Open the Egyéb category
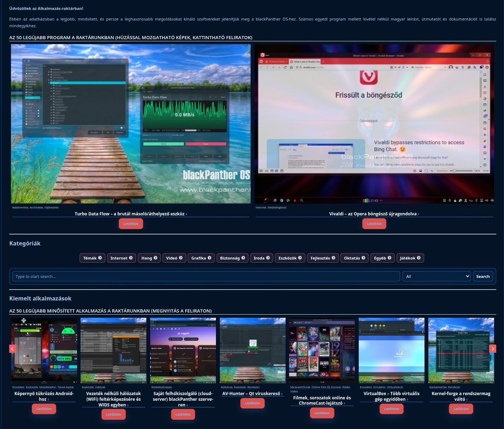The image size is (504, 429). 383,258
